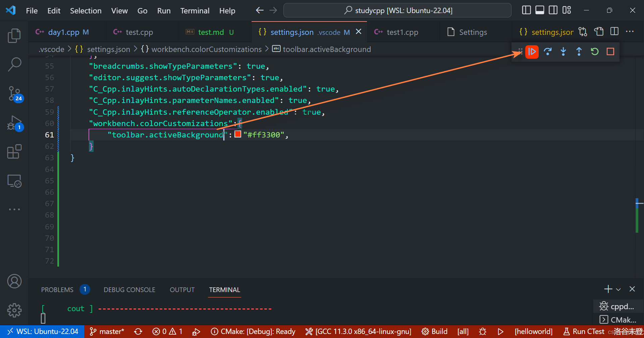
Task: Click .vscode breadcrumb folder
Action: 51,49
